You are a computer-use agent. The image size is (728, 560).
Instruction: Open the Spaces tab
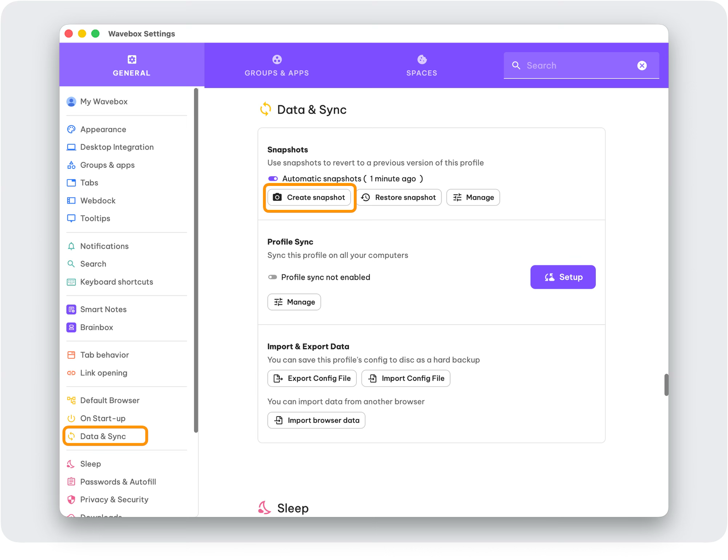pyautogui.click(x=422, y=65)
